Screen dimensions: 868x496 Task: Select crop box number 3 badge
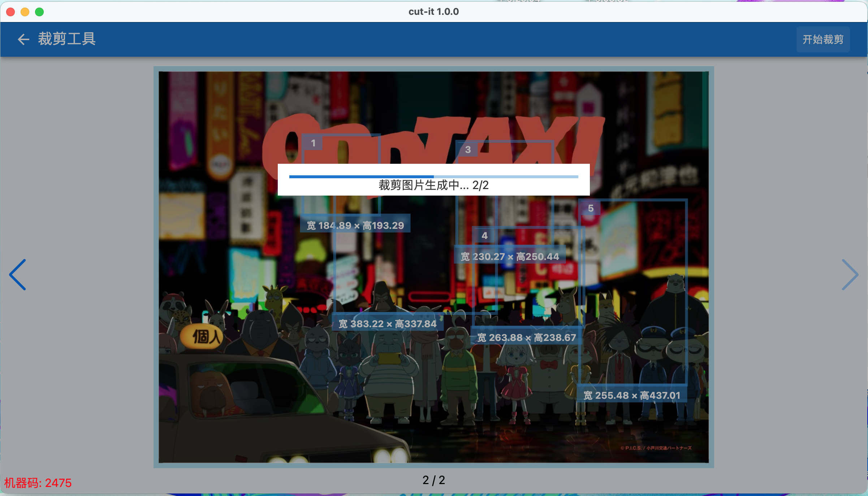pos(468,150)
